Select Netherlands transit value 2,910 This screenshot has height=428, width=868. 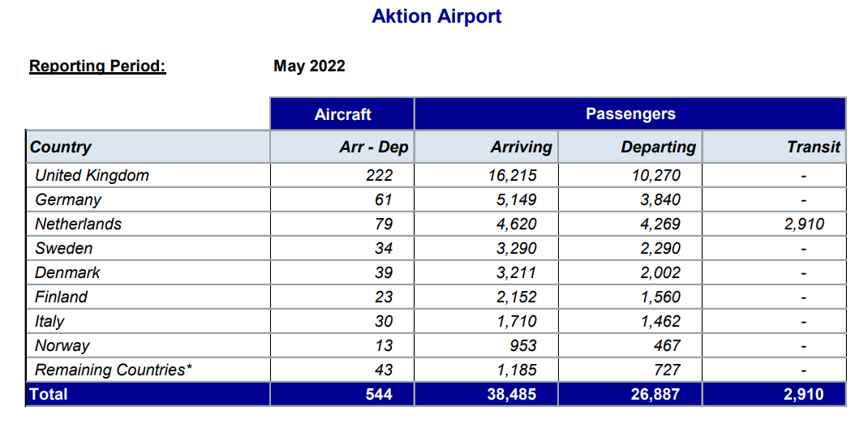click(x=804, y=224)
